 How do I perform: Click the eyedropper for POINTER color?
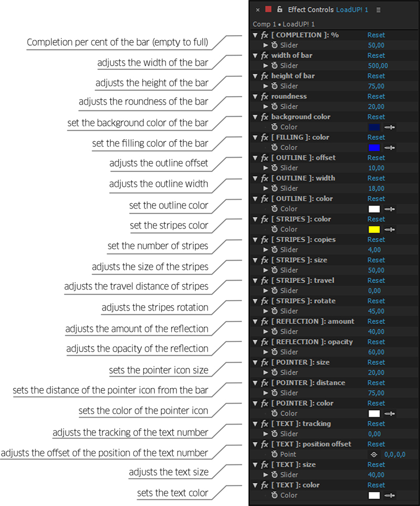click(390, 414)
